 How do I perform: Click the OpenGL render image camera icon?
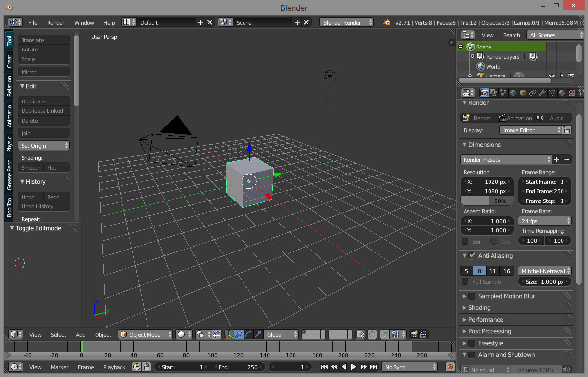tap(414, 334)
